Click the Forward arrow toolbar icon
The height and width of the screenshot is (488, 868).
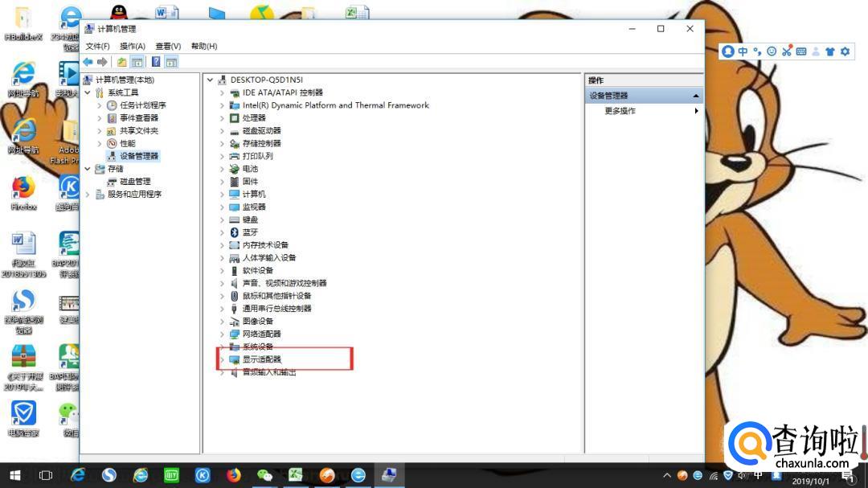point(102,62)
